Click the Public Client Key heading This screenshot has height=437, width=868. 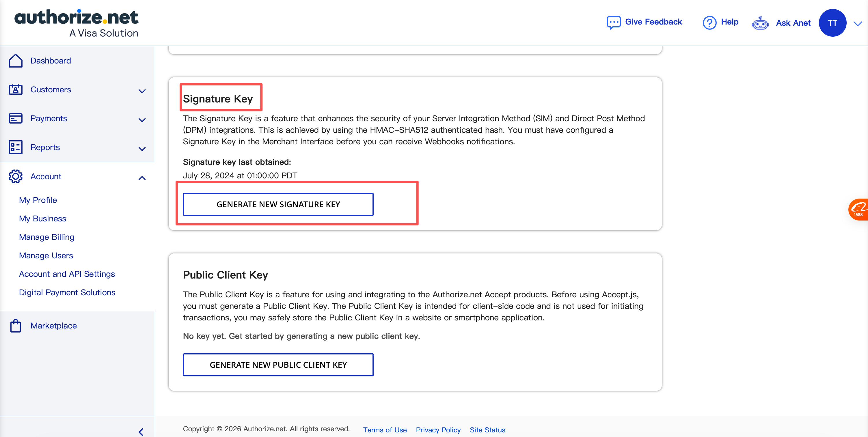tap(226, 275)
